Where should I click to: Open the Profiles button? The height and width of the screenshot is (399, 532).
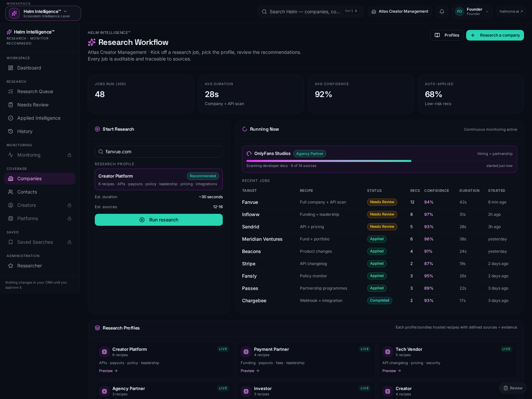coord(447,35)
